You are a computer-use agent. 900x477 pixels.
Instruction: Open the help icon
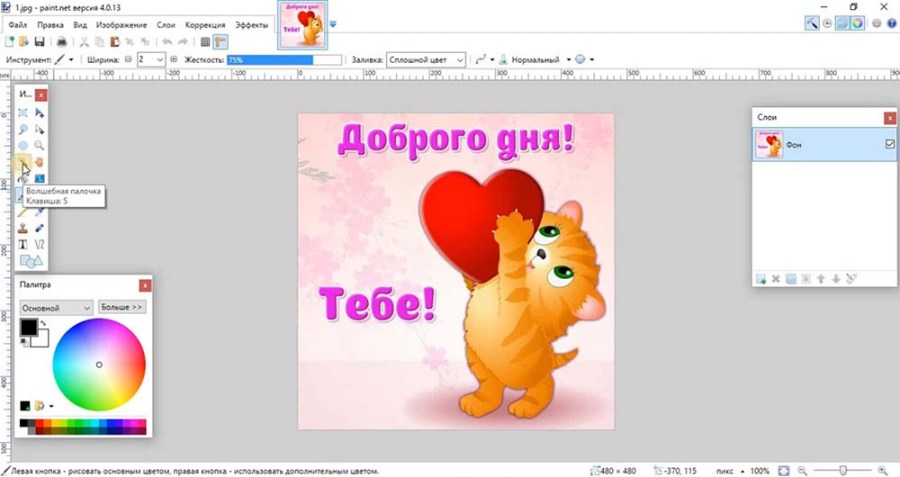click(891, 24)
